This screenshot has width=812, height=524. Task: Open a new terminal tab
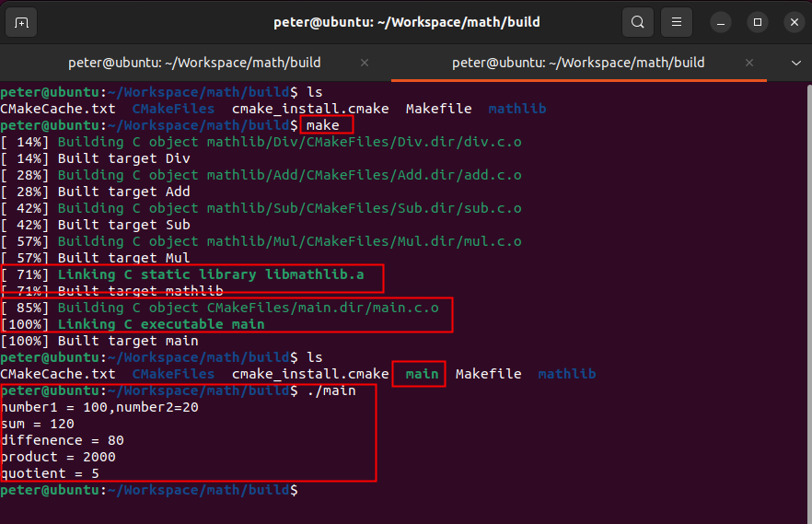point(22,22)
